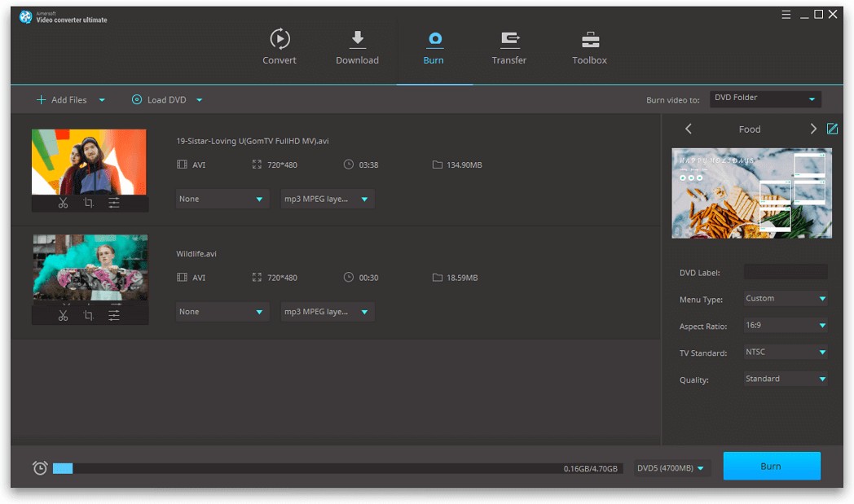Click the Burn button

click(771, 466)
